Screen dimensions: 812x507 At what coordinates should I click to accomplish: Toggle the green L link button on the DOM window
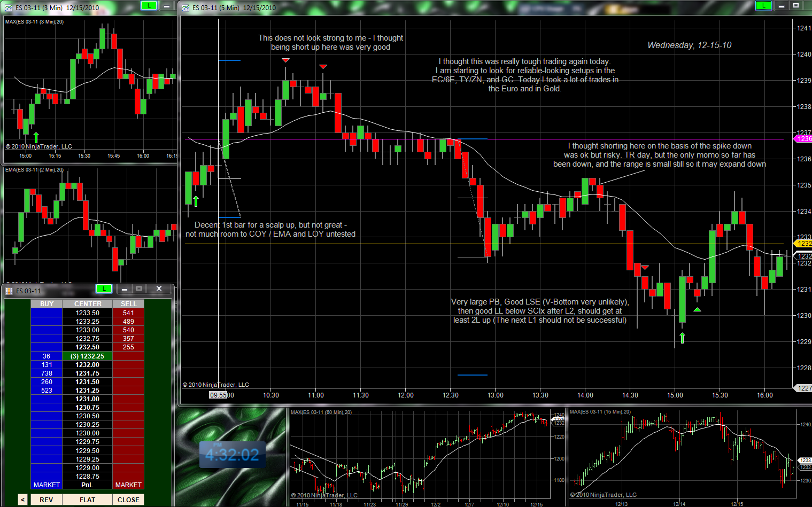103,289
